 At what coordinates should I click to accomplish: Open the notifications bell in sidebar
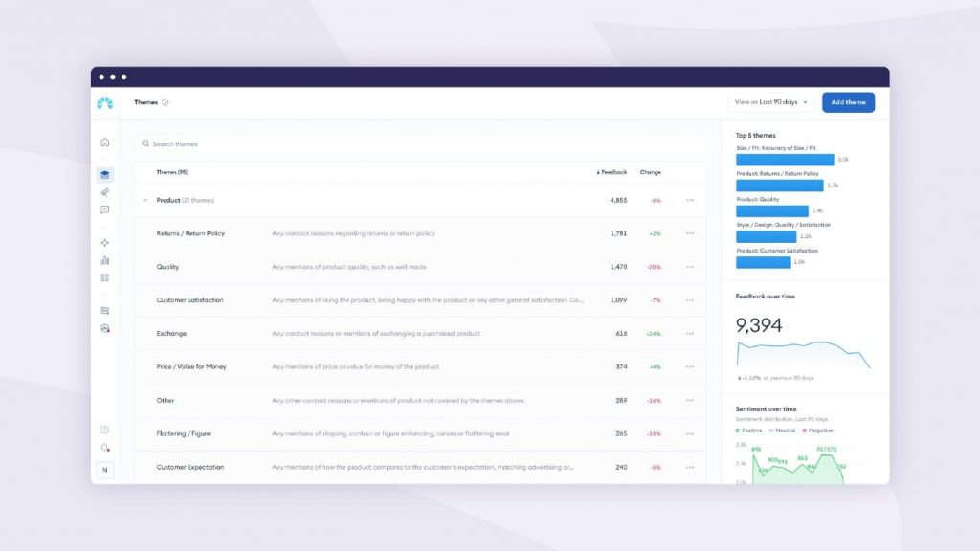pos(105,448)
